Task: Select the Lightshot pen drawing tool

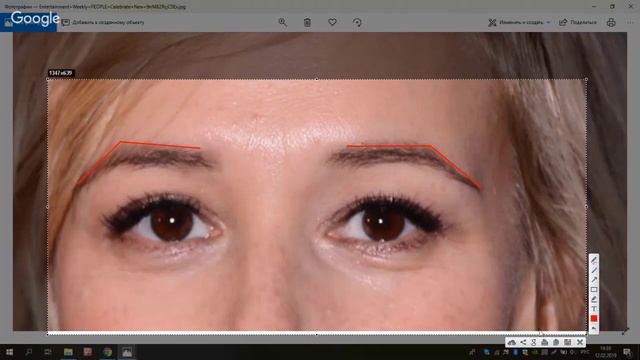Action: (x=594, y=260)
